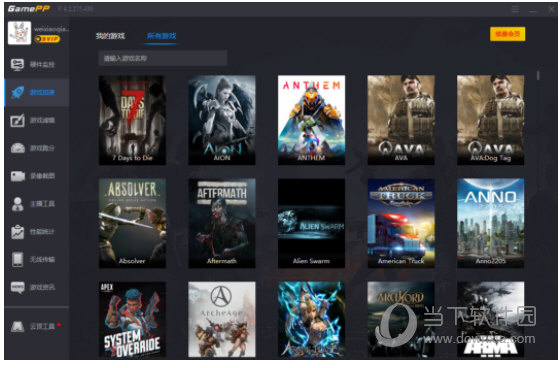Click the game name search field
Viewport: 560px width, 368px height.
click(162, 58)
